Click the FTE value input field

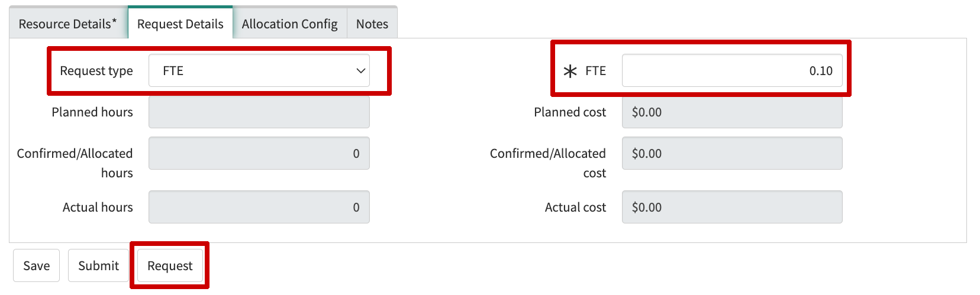(x=731, y=71)
